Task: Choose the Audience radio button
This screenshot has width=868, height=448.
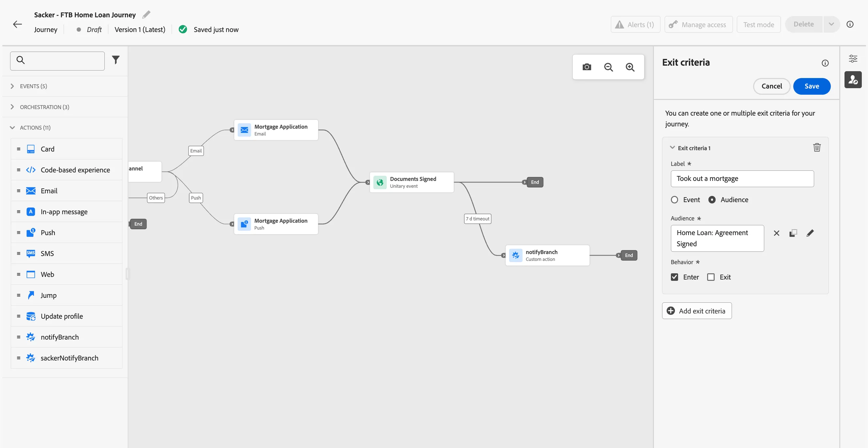Action: click(712, 200)
